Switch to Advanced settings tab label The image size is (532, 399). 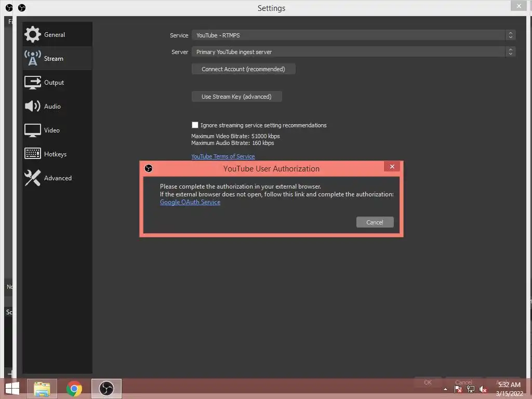point(58,178)
